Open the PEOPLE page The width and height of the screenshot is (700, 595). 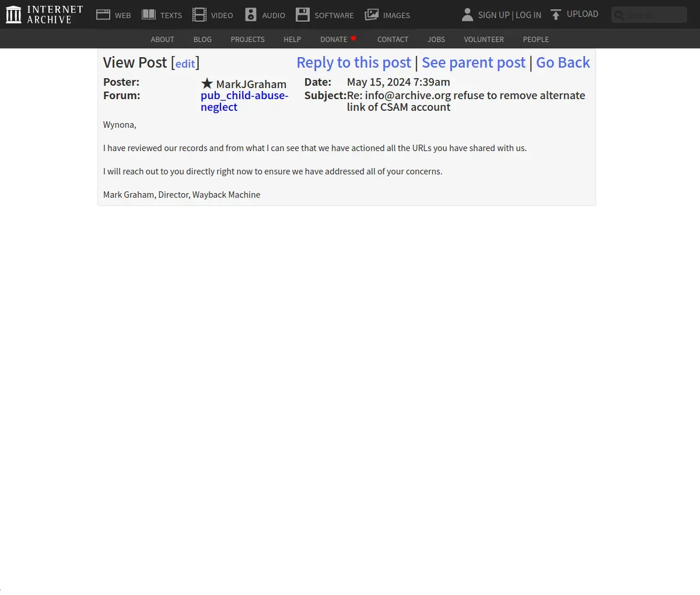tap(535, 39)
